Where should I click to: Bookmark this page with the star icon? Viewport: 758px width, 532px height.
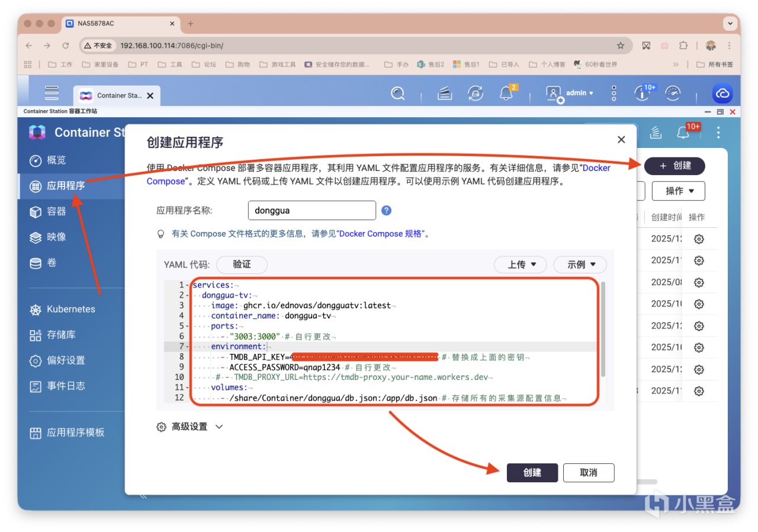pyautogui.click(x=621, y=46)
